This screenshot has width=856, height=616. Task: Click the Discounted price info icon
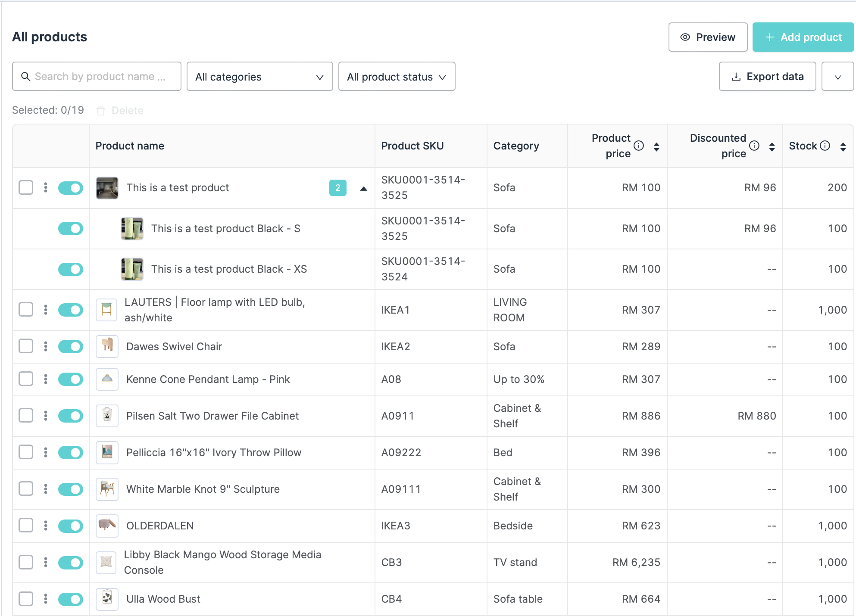[x=754, y=146]
